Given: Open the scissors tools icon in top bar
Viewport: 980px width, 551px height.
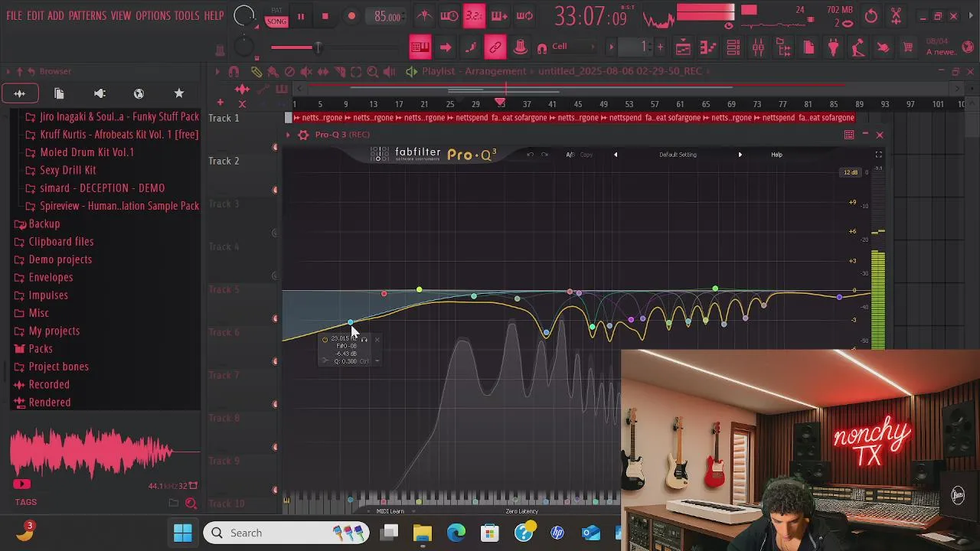Looking at the screenshot, I should pyautogui.click(x=896, y=16).
